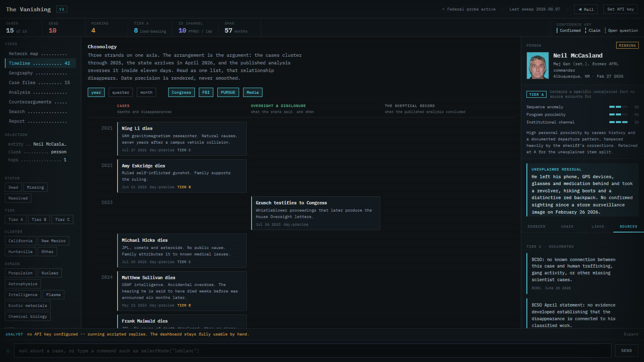Open the Geography view

pos(40,73)
